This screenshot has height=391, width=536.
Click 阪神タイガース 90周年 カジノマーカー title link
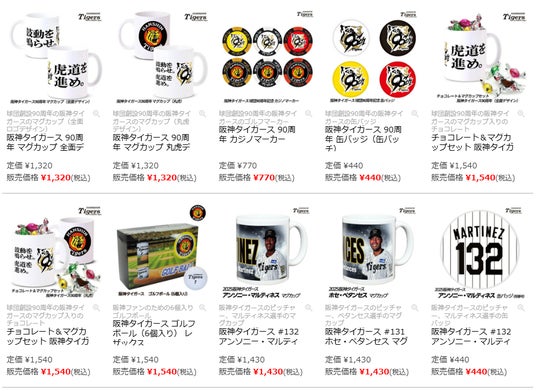[257, 135]
